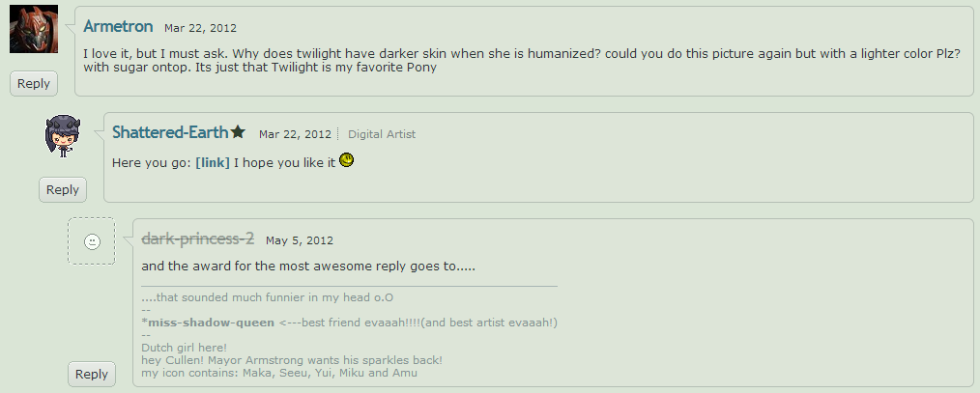Click the date on Shattered-Earth's comment
Image resolution: width=980 pixels, height=393 pixels.
pyautogui.click(x=295, y=134)
